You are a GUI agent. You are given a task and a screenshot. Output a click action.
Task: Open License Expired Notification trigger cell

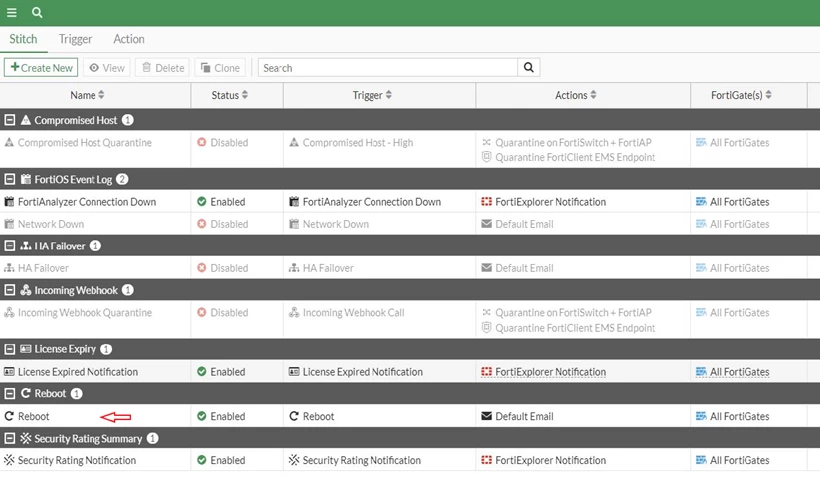(362, 372)
